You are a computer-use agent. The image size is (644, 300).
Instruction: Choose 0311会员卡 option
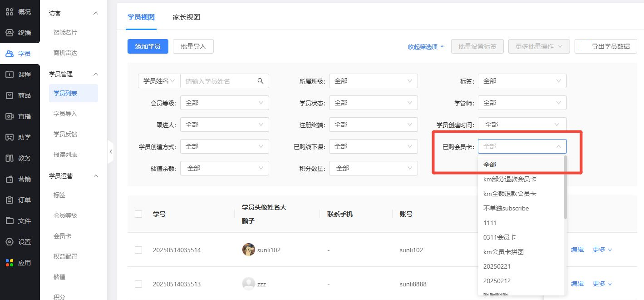coord(521,237)
